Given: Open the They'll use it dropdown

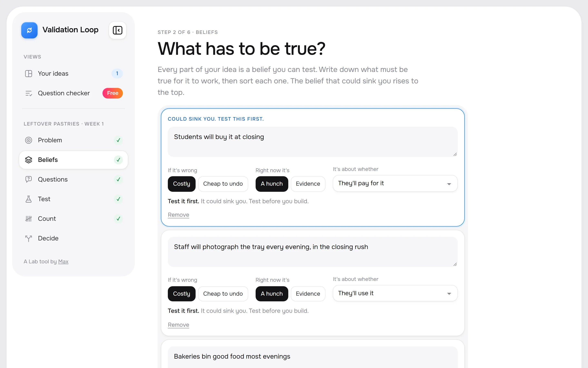Looking at the screenshot, I should pos(395,293).
